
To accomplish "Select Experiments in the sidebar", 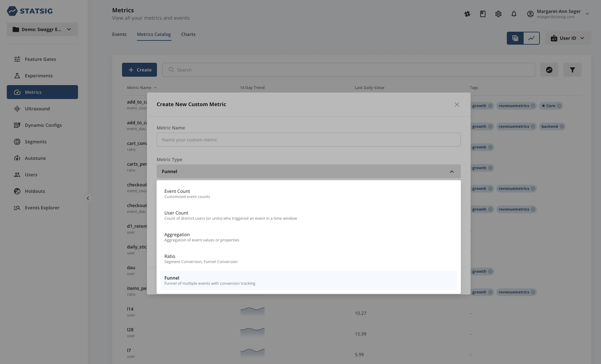I will 39,76.
